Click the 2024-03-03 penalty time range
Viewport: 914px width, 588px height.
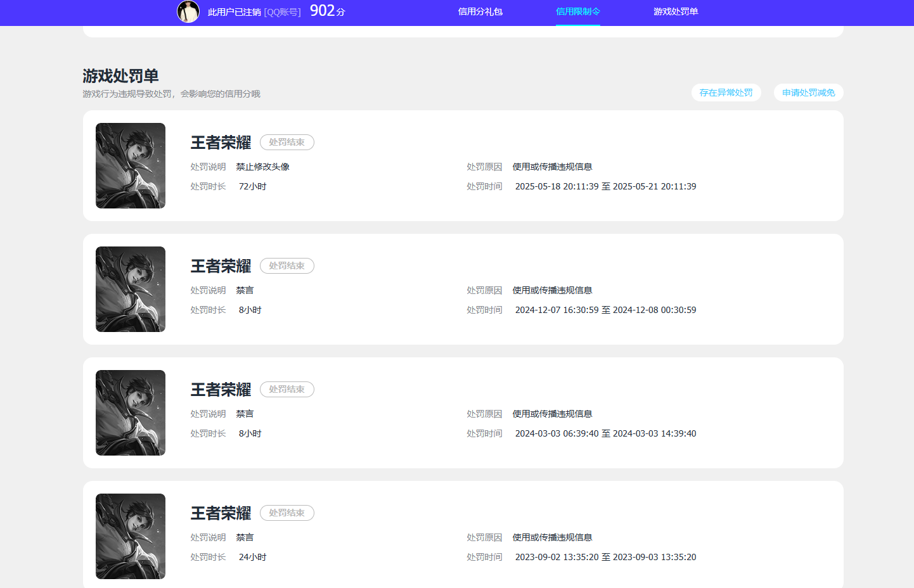click(x=605, y=433)
